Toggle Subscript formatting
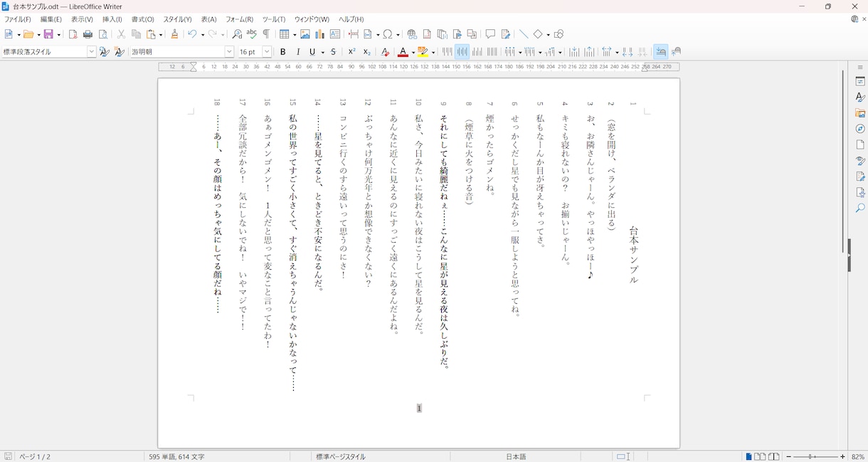Screen dimensions: 868x462 click(367, 52)
